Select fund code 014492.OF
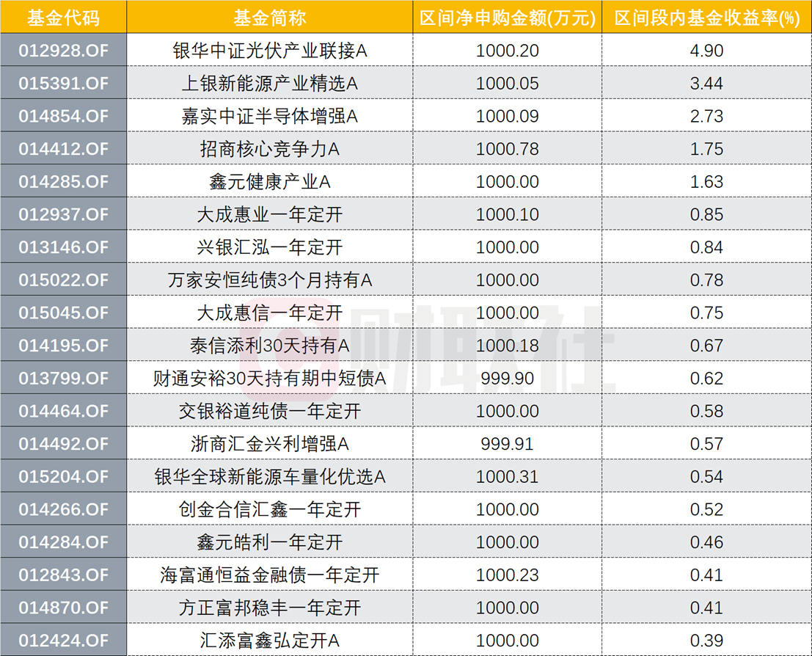The image size is (812, 656). point(63,444)
